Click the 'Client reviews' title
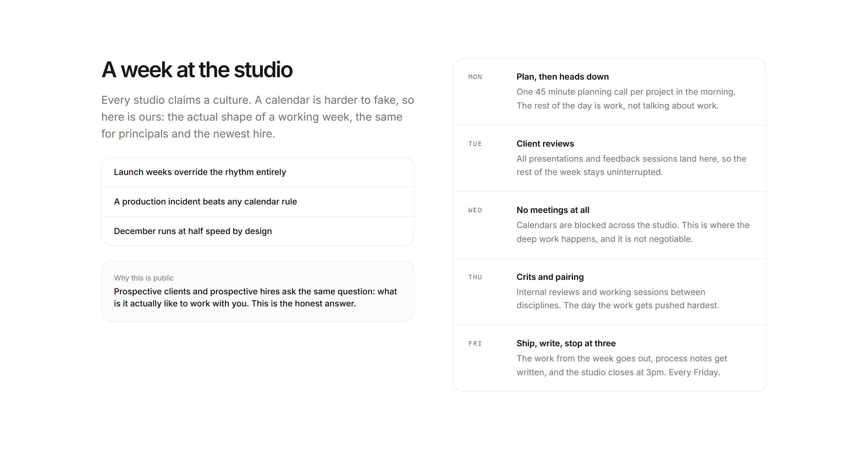The width and height of the screenshot is (868, 450). pos(545,144)
